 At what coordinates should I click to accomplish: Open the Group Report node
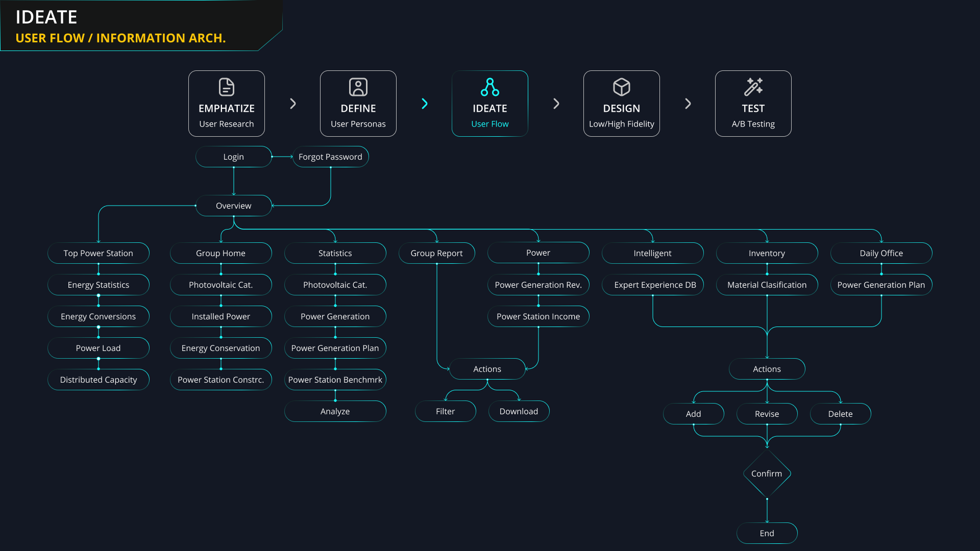436,253
